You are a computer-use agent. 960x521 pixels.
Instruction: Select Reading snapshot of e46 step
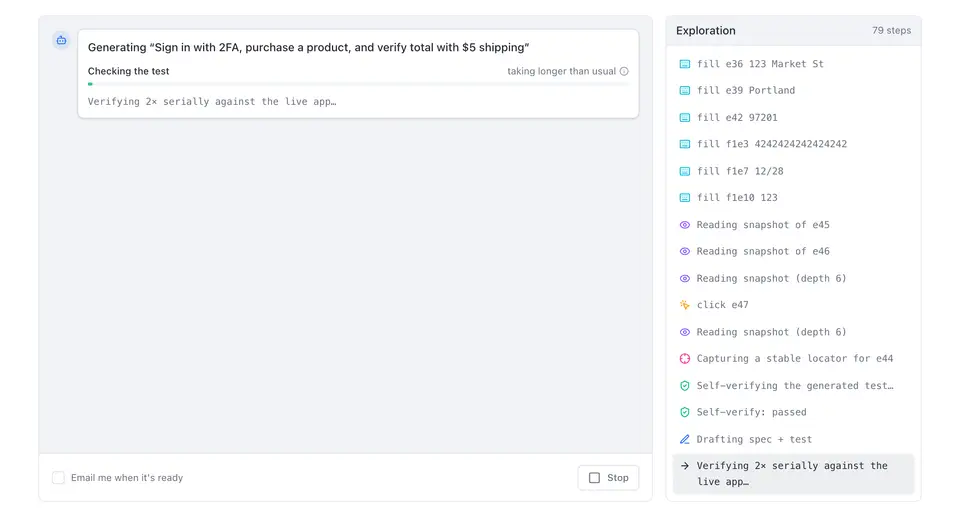click(x=793, y=252)
